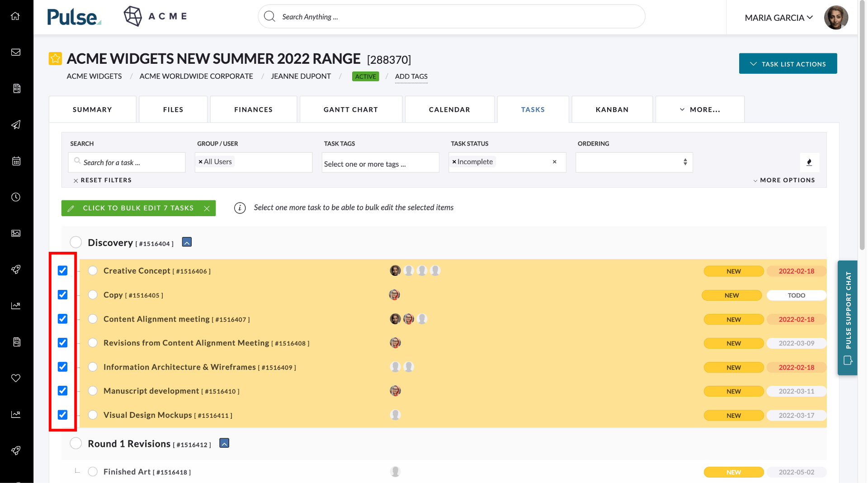Focus the Search Anything box
The image size is (868, 483).
point(452,16)
